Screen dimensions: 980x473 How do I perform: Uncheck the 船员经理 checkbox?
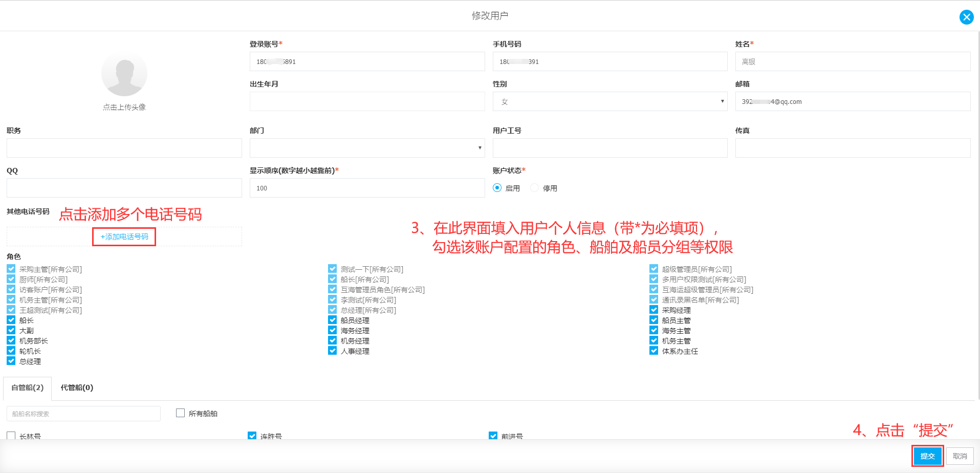[333, 320]
